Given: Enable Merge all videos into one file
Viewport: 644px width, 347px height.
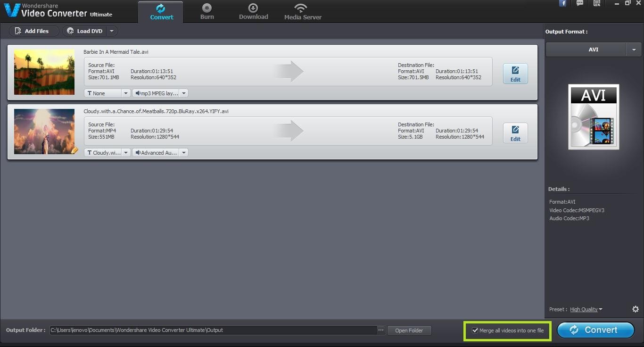Looking at the screenshot, I should 475,330.
